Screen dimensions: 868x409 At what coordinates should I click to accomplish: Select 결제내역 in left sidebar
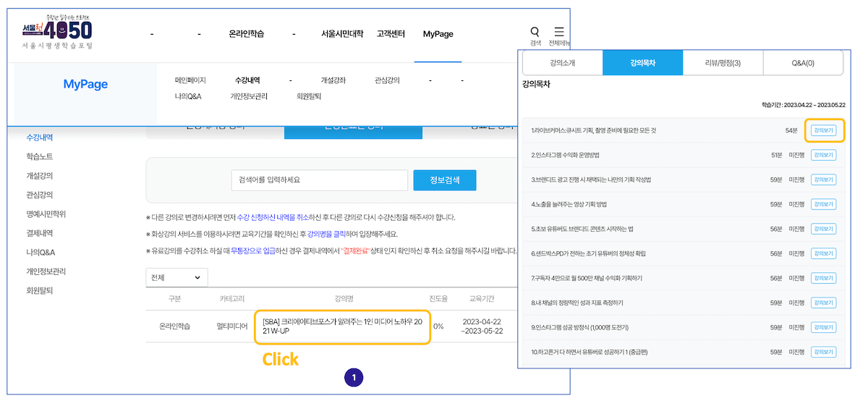[40, 233]
